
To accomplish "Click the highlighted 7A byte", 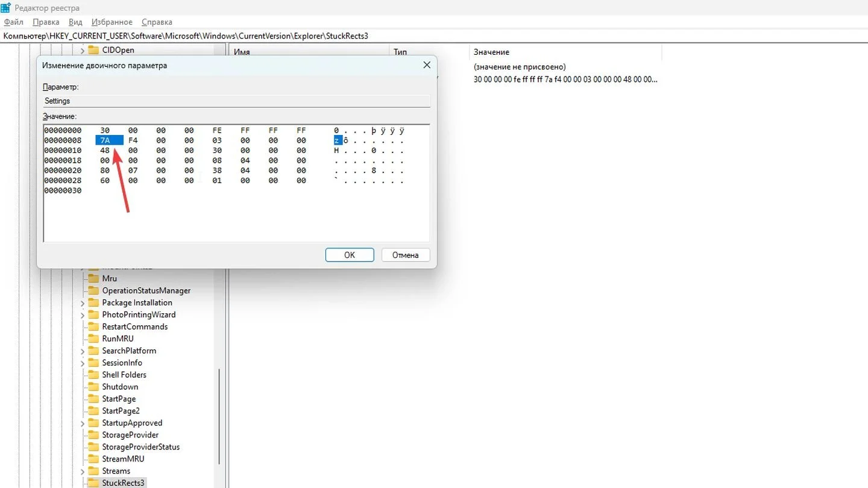I will point(109,140).
